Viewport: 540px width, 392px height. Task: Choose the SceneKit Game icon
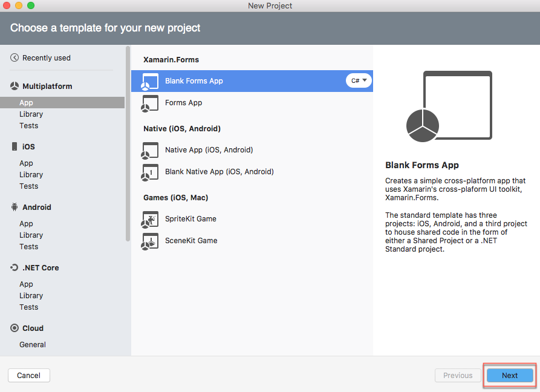coord(149,241)
